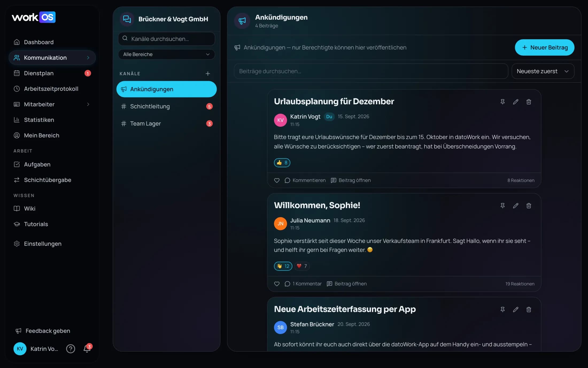Open the notifications bell
The height and width of the screenshot is (368, 588).
coord(87,348)
